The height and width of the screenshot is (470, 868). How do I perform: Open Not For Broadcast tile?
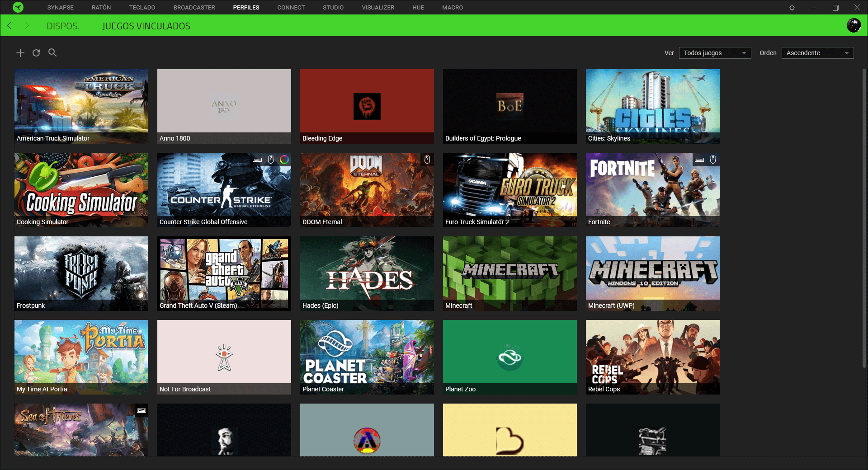224,357
